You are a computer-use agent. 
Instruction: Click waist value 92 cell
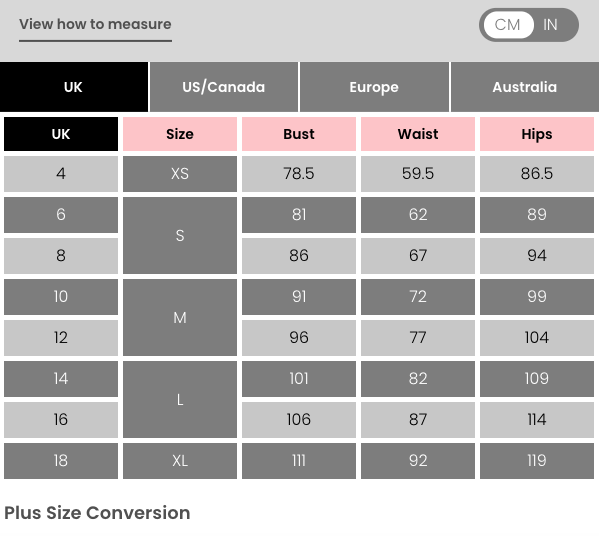point(418,461)
